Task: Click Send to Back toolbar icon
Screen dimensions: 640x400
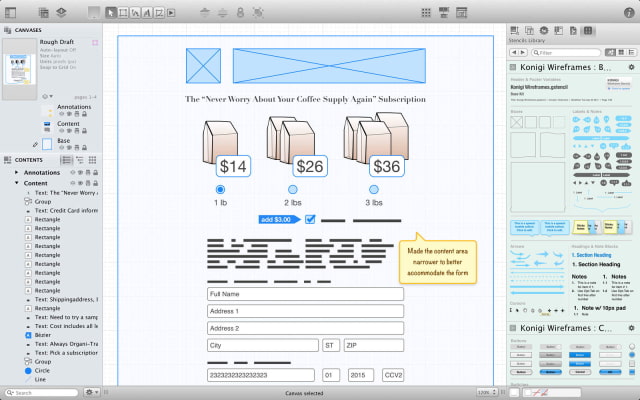Action: (222, 13)
